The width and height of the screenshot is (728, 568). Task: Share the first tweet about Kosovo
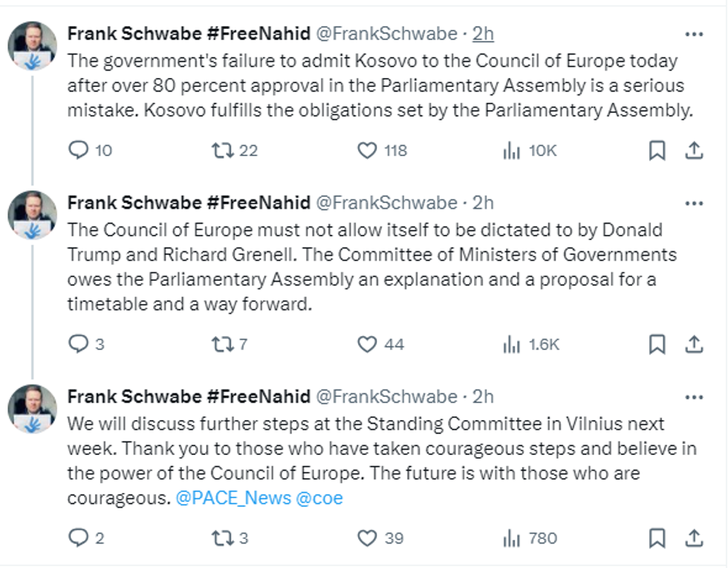click(x=694, y=151)
